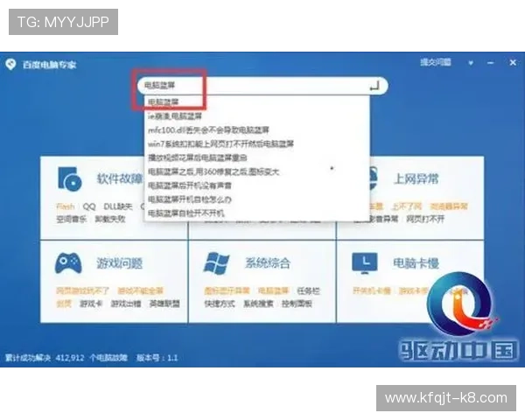Click the 任务栏 link
Image resolution: width=525 pixels, height=420 pixels.
(x=308, y=290)
